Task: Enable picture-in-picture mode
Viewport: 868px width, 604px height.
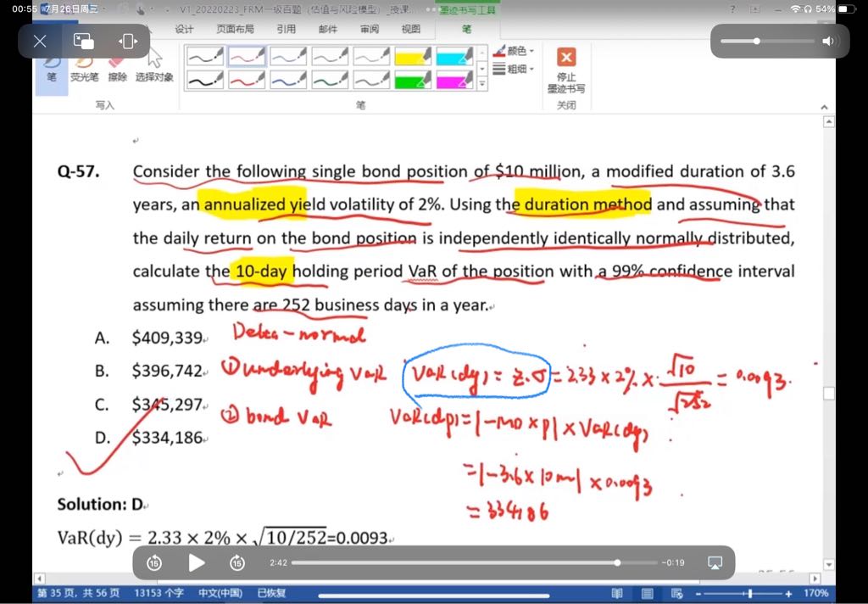Action: (x=84, y=41)
